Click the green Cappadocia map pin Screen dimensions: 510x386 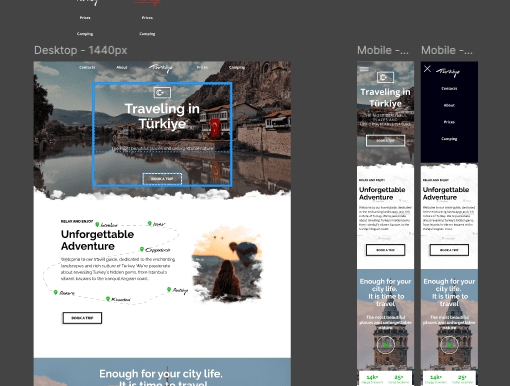142,249
